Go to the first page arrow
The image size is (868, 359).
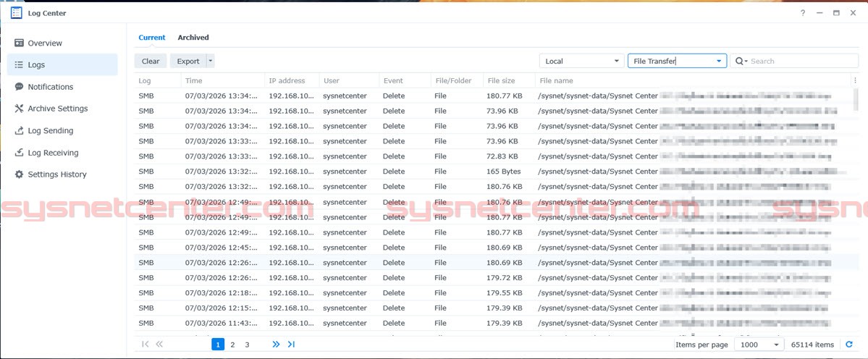(145, 345)
